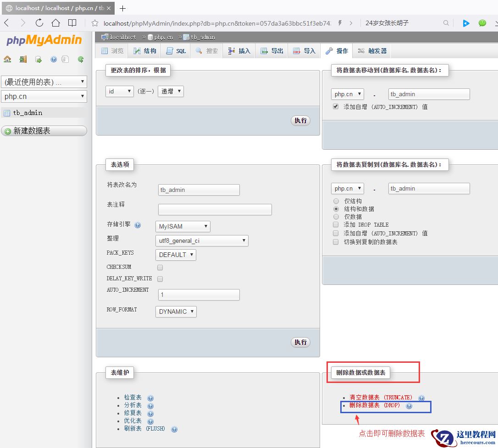Open phpMyAdmin home icon in sidebar
The width and height of the screenshot is (498, 448).
[x=7, y=60]
